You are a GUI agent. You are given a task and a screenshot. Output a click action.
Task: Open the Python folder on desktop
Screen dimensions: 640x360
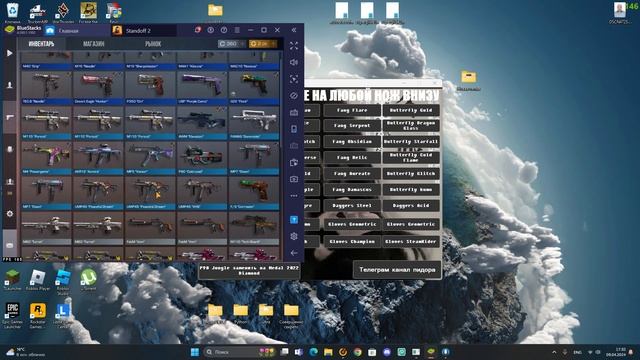pyautogui.click(x=241, y=313)
